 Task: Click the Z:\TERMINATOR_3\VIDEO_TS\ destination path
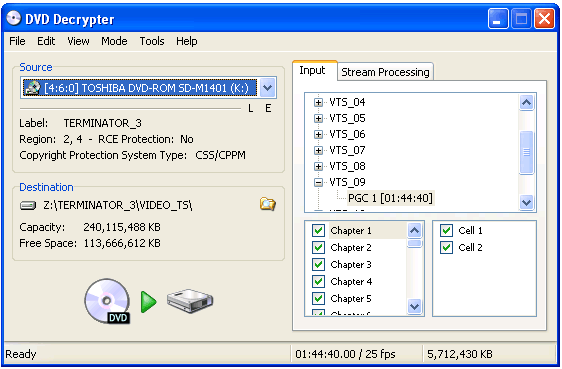[118, 205]
